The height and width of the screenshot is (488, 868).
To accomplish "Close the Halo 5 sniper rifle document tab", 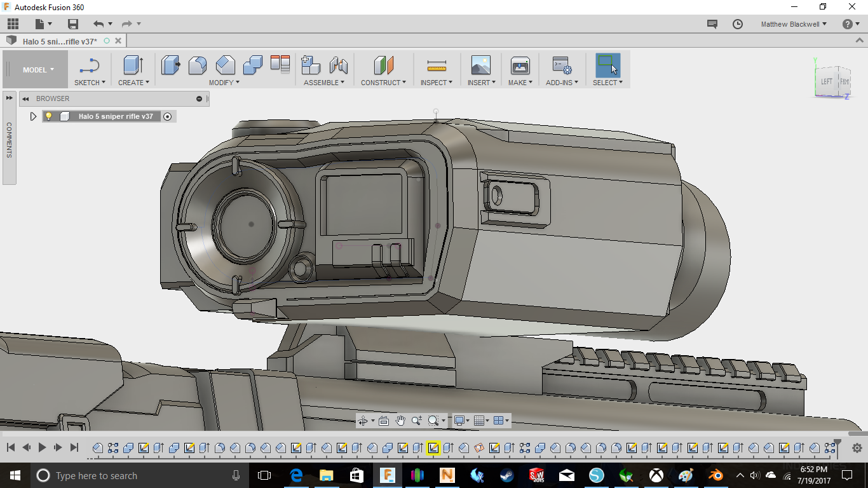I will (x=118, y=41).
